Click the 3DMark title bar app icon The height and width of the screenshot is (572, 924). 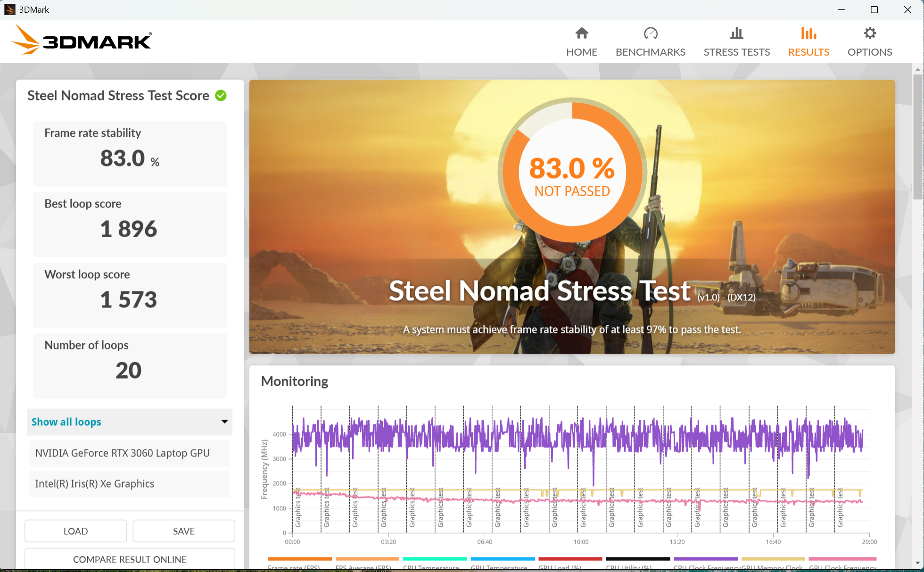click(x=9, y=9)
